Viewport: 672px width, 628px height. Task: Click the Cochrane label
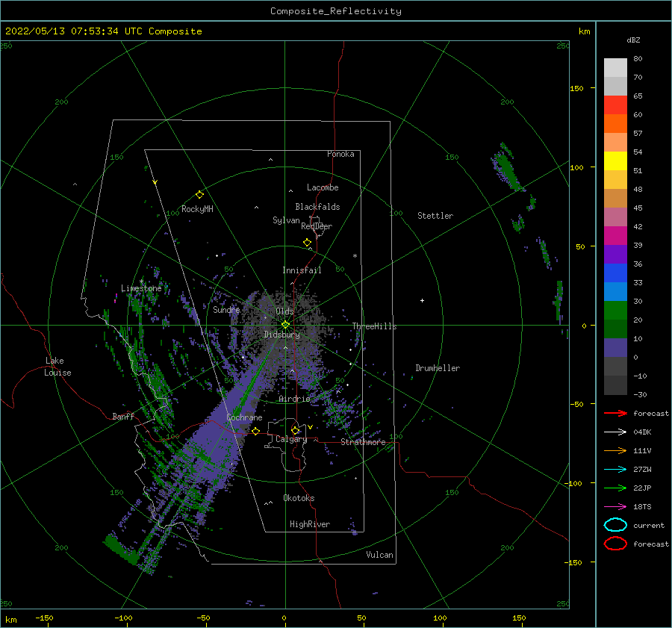coord(244,417)
